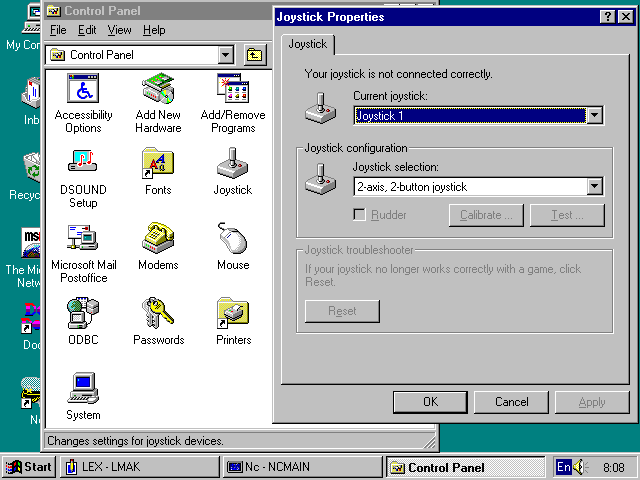This screenshot has height=480, width=640.
Task: Open the Add/Remove Programs icon
Action: pos(233,90)
